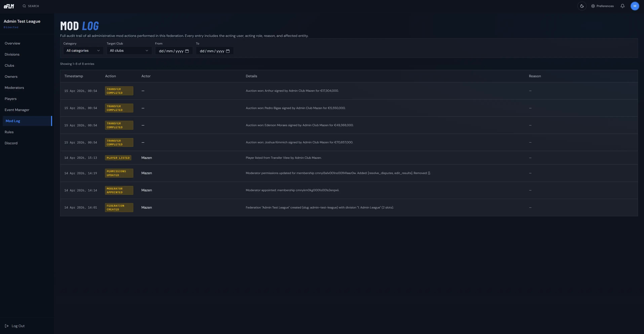Open user avatar M menu

635,6
